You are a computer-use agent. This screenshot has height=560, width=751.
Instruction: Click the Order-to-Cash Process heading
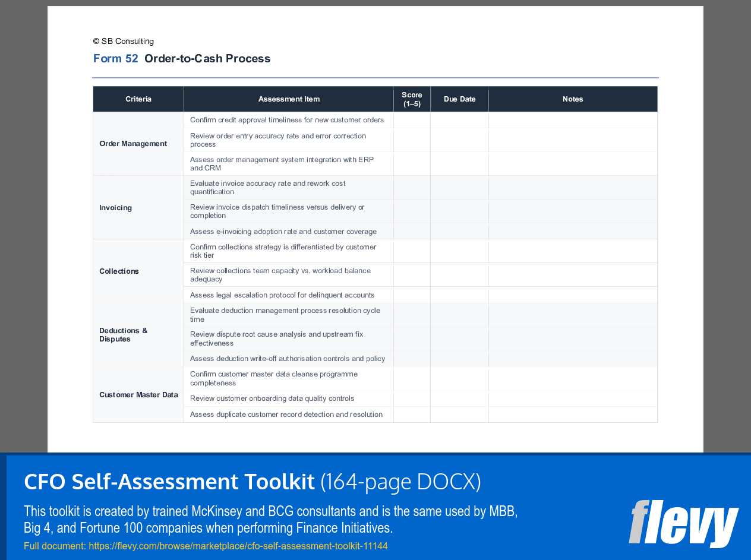tap(207, 58)
